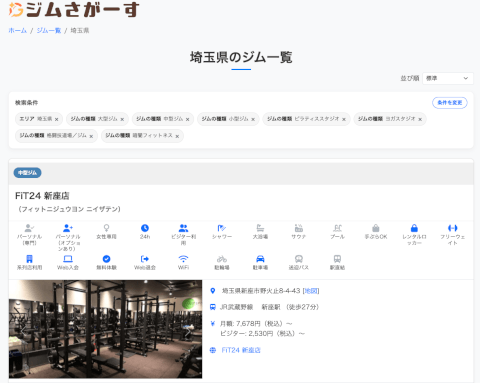Click the JR武蔵野線 新座駅 access text
This screenshot has width=480, height=383.
(x=269, y=307)
